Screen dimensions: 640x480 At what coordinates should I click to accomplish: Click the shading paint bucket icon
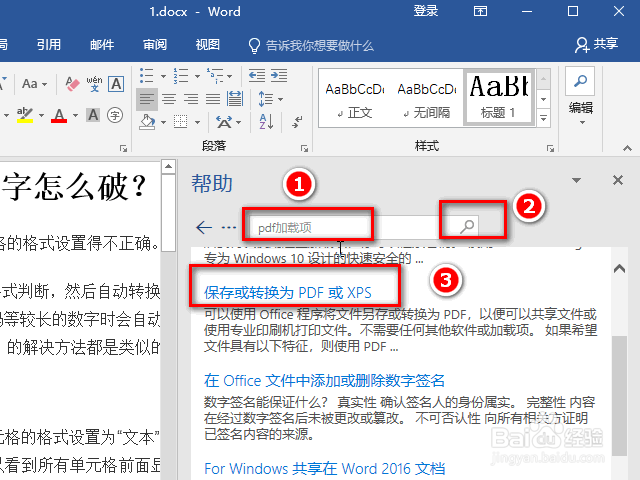point(147,122)
